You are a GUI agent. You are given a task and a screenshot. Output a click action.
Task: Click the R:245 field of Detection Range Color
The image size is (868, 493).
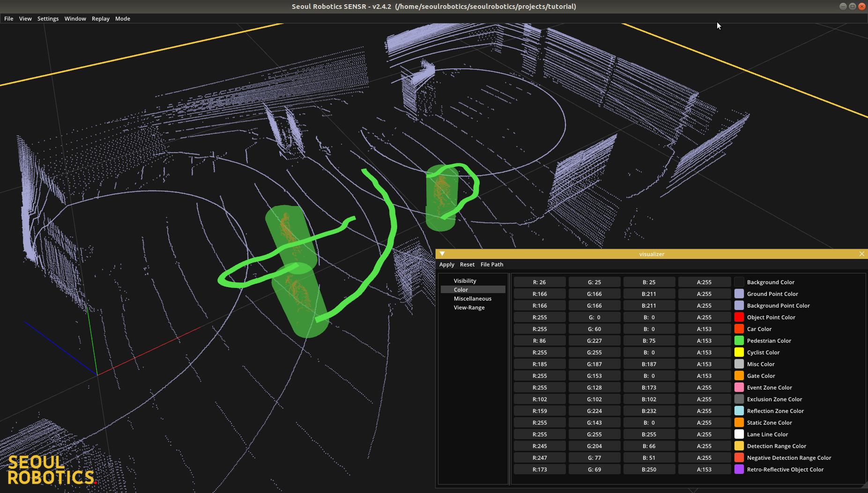pyautogui.click(x=540, y=446)
